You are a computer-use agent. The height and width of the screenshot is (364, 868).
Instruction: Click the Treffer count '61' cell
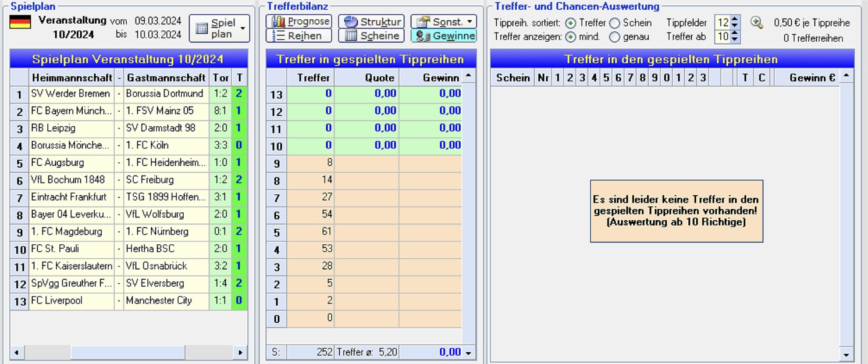[311, 232]
